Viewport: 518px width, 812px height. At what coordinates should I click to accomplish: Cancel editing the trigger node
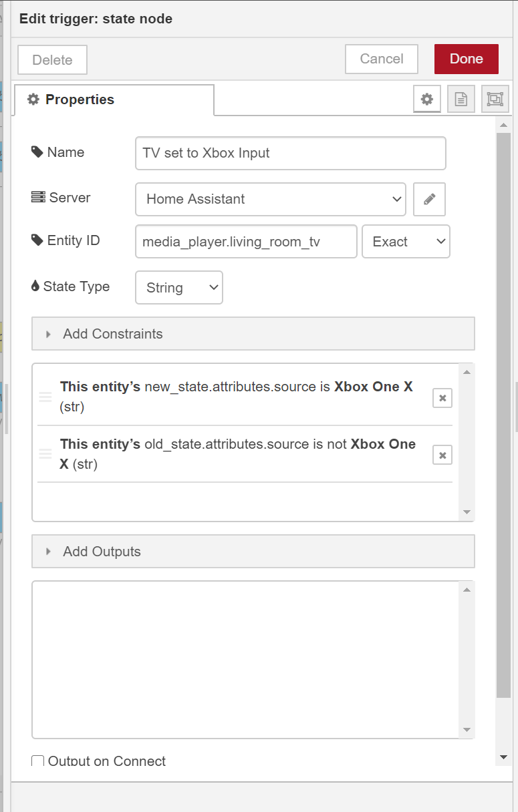tap(381, 59)
